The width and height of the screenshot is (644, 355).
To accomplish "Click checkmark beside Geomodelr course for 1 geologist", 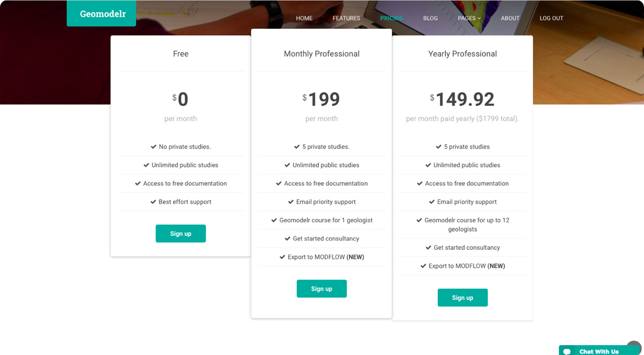I will pyautogui.click(x=274, y=220).
